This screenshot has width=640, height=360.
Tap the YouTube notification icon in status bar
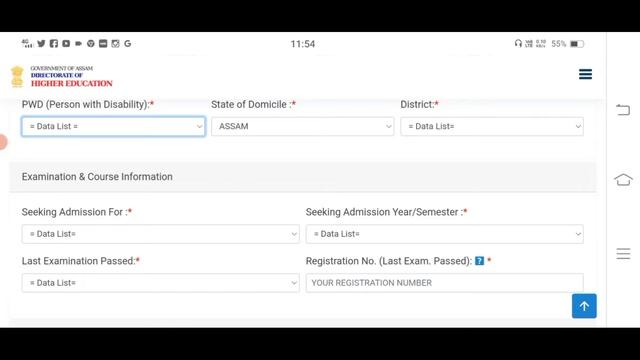pyautogui.click(x=66, y=43)
